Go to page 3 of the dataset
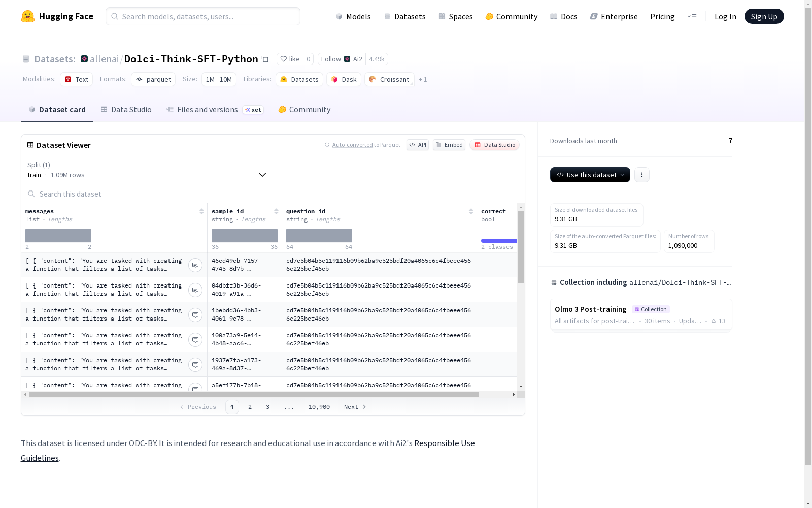This screenshot has height=508, width=812. [x=267, y=407]
